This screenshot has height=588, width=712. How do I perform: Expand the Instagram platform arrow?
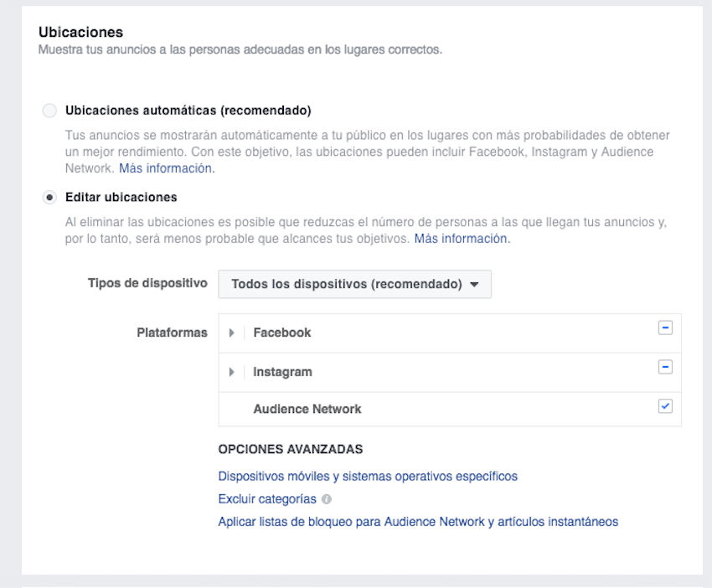(231, 373)
